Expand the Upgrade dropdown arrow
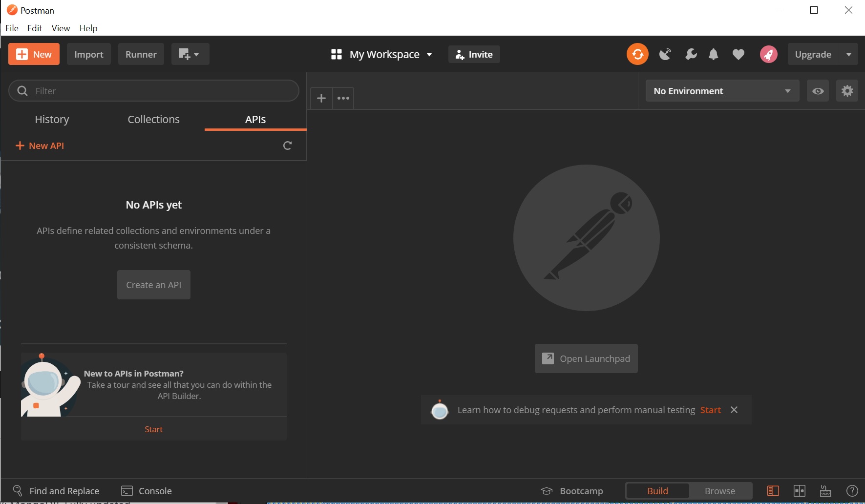 848,54
